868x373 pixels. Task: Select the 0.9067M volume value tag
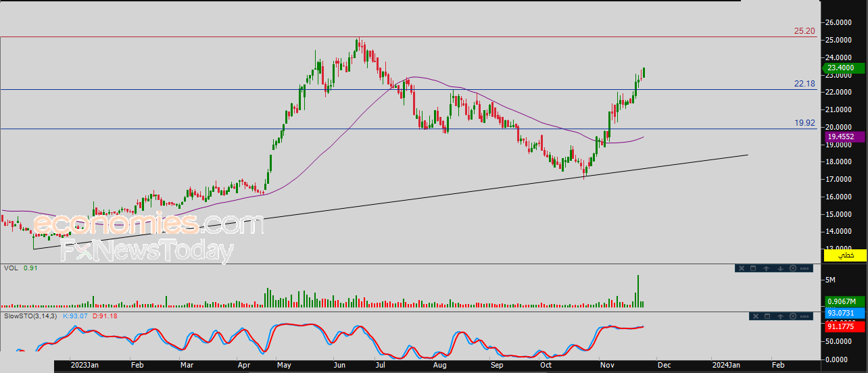click(x=845, y=301)
